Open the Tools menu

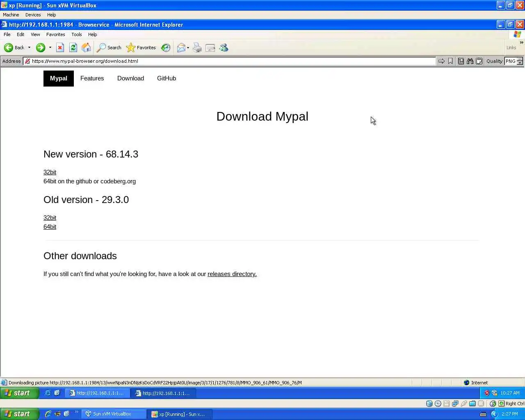tap(77, 34)
